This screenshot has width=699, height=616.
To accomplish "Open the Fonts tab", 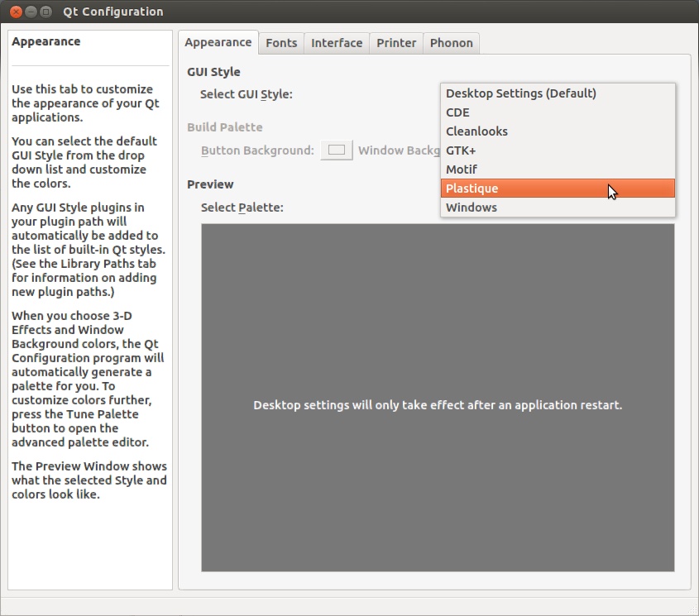I will coord(281,43).
